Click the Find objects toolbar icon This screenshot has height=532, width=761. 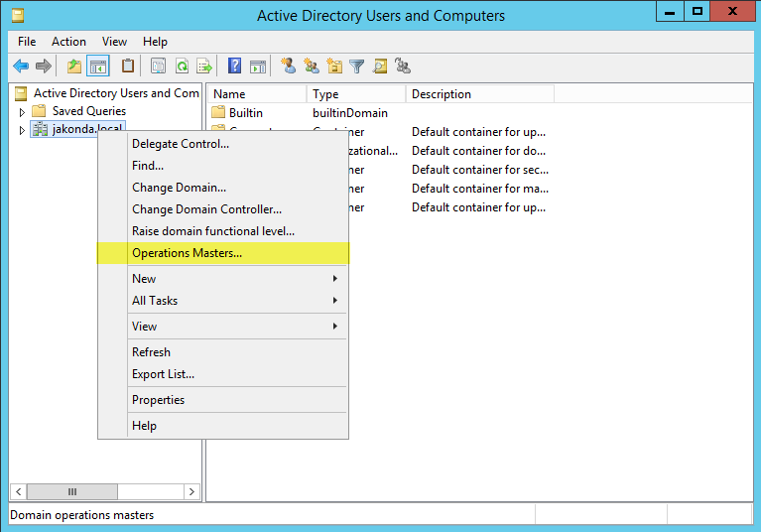click(380, 66)
